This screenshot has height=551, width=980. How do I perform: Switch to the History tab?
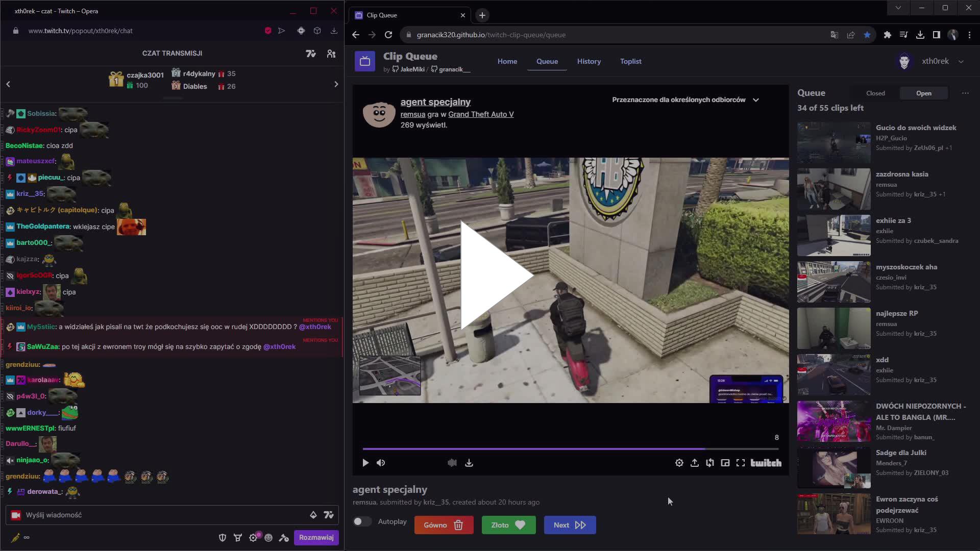click(x=589, y=61)
